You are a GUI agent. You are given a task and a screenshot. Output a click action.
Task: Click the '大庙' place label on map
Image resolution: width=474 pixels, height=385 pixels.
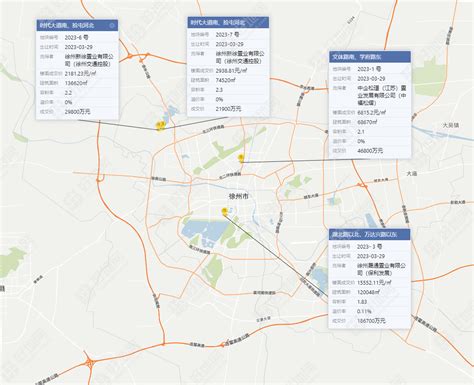pos(412,174)
